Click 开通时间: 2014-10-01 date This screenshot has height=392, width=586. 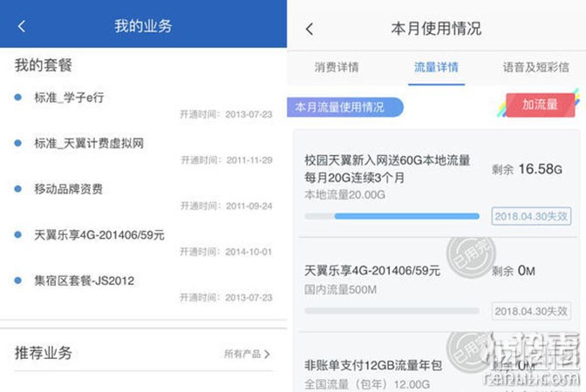pyautogui.click(x=226, y=252)
